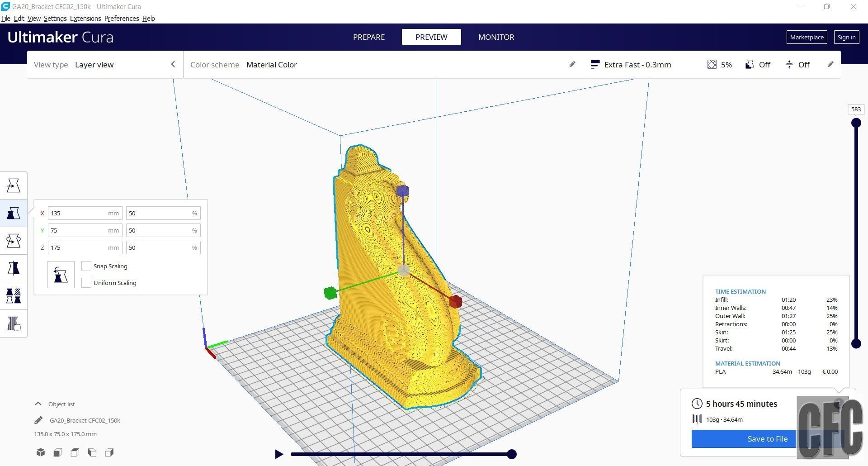Click the X scale percent field

(163, 213)
